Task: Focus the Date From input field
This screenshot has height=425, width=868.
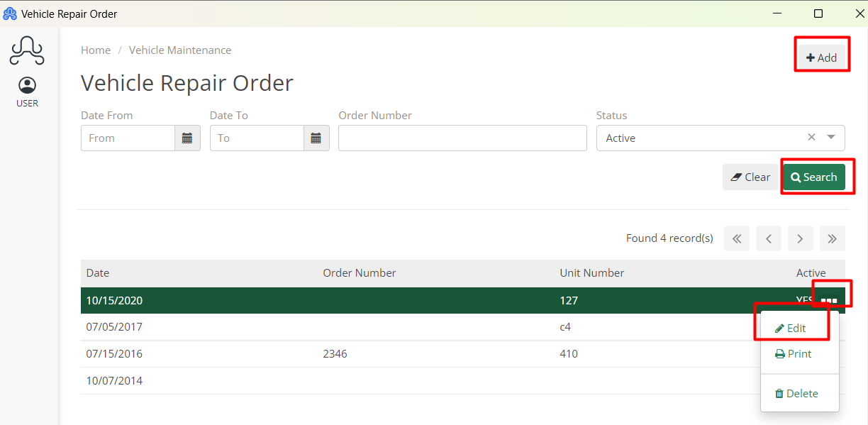Action: coord(128,138)
